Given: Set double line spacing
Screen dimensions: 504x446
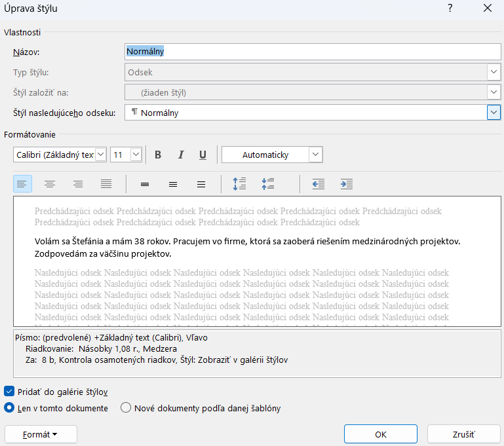Looking at the screenshot, I should [x=201, y=184].
